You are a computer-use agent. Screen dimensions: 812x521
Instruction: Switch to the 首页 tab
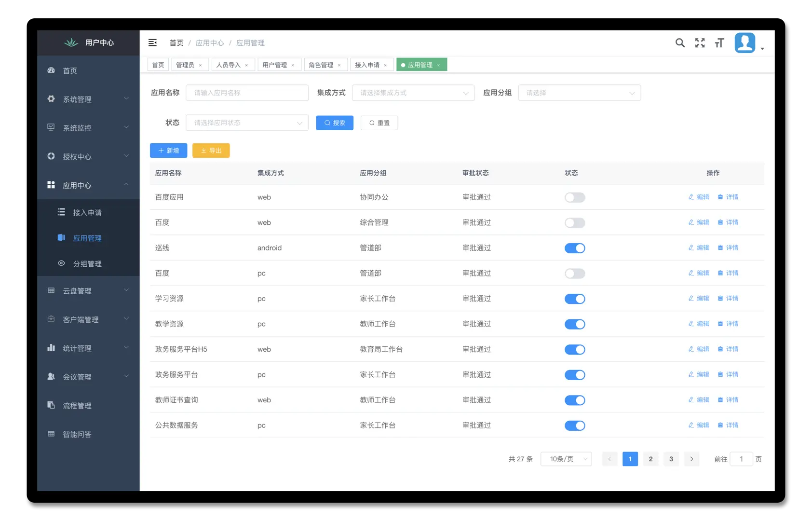coord(158,65)
